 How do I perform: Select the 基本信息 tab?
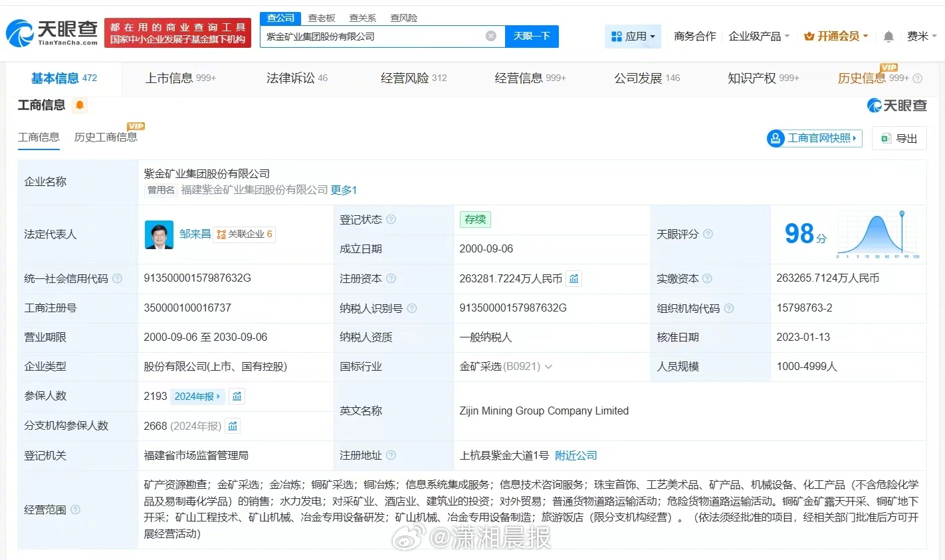[x=64, y=78]
